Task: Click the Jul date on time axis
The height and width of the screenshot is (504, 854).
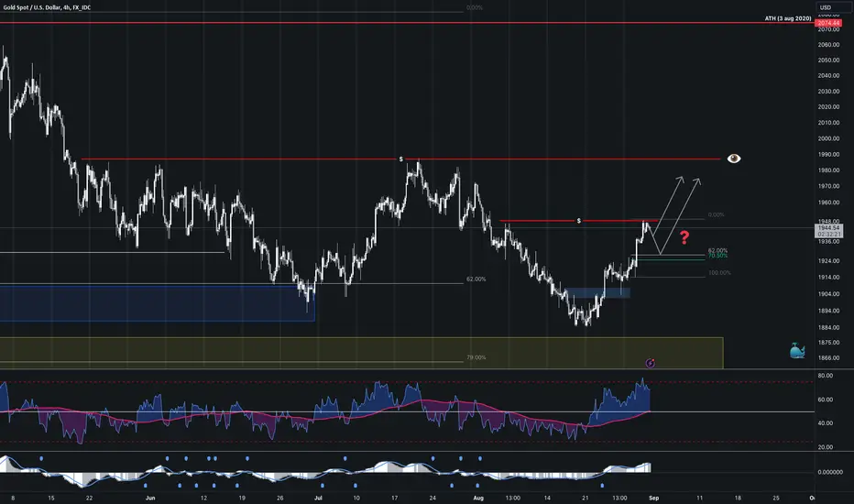Action: pos(319,498)
